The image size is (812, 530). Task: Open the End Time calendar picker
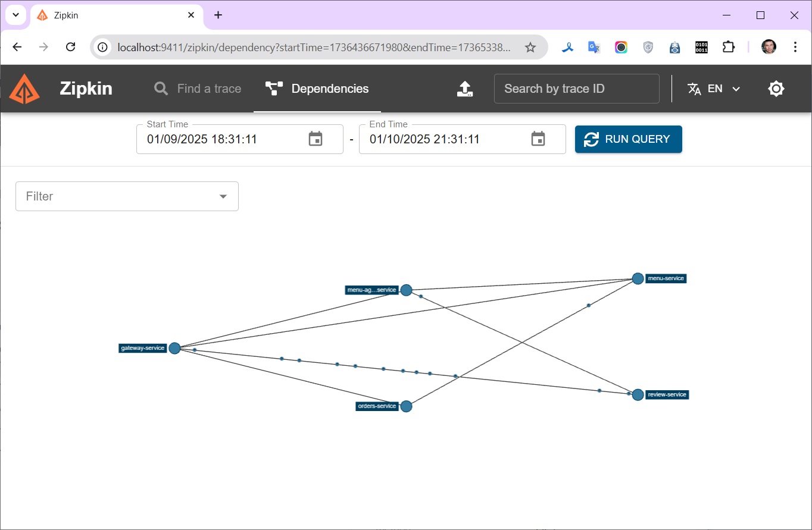pos(538,139)
